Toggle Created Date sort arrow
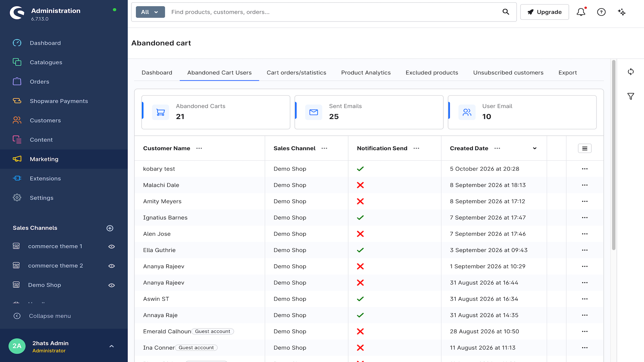 coord(535,148)
